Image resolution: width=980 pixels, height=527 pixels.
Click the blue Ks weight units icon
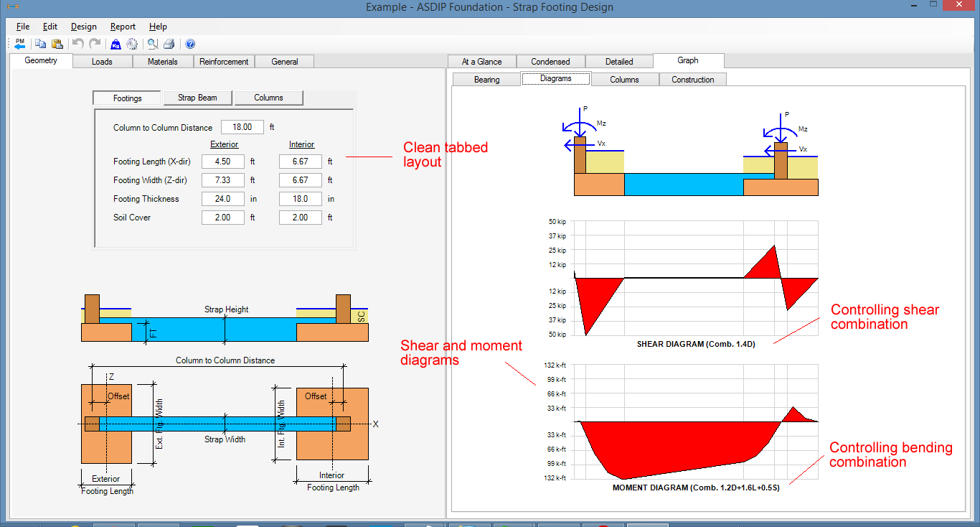116,44
